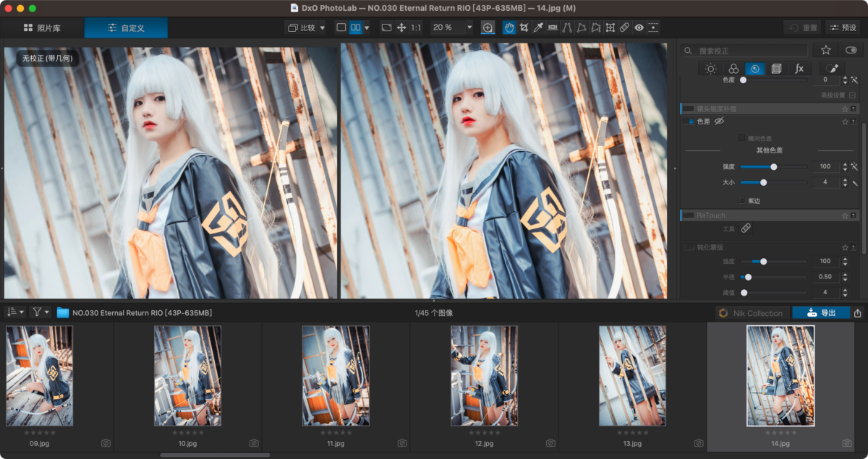The height and width of the screenshot is (459, 868).
Task: Switch to side-by-side view
Action: pyautogui.click(x=355, y=27)
